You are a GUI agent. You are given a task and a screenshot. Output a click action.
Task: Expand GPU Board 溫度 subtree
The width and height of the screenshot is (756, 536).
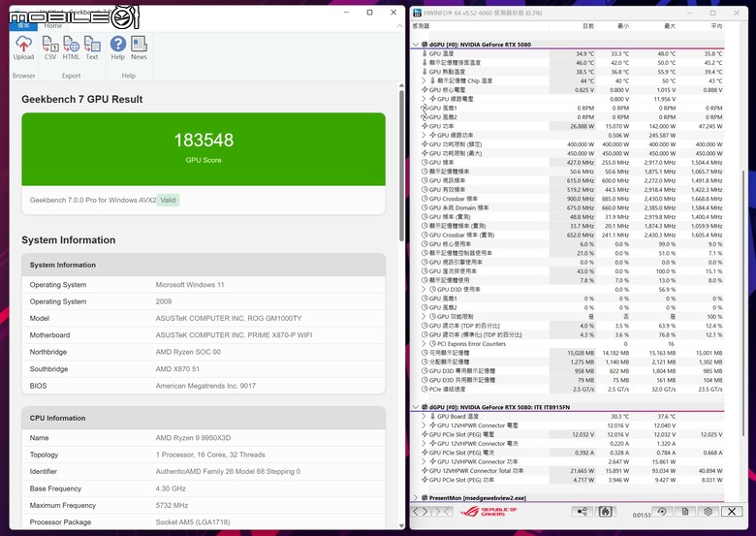(424, 416)
